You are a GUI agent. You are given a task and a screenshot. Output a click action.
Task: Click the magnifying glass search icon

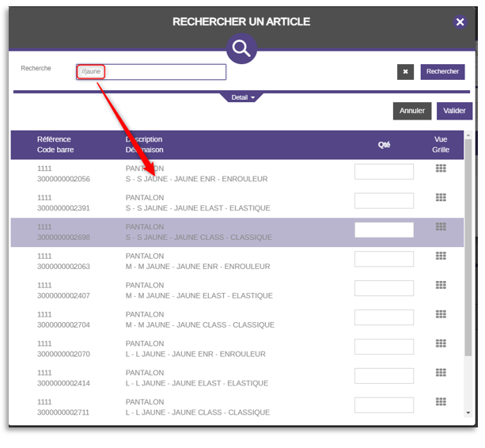241,48
